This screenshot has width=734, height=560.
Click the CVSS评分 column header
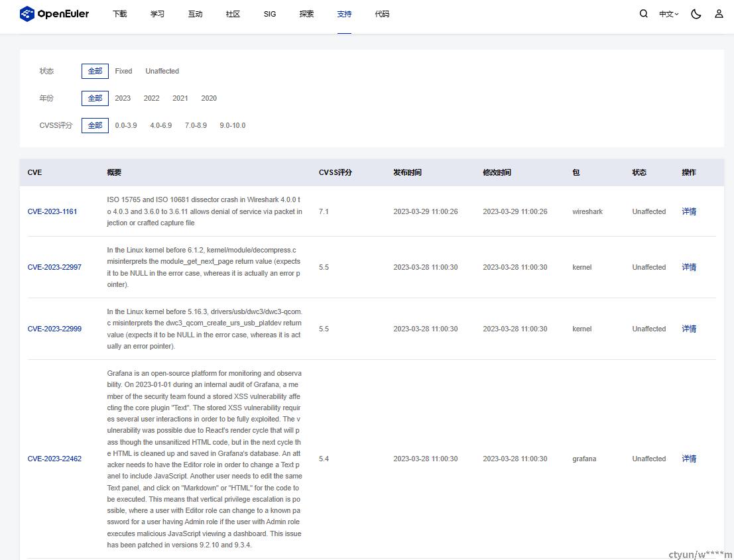pyautogui.click(x=335, y=172)
